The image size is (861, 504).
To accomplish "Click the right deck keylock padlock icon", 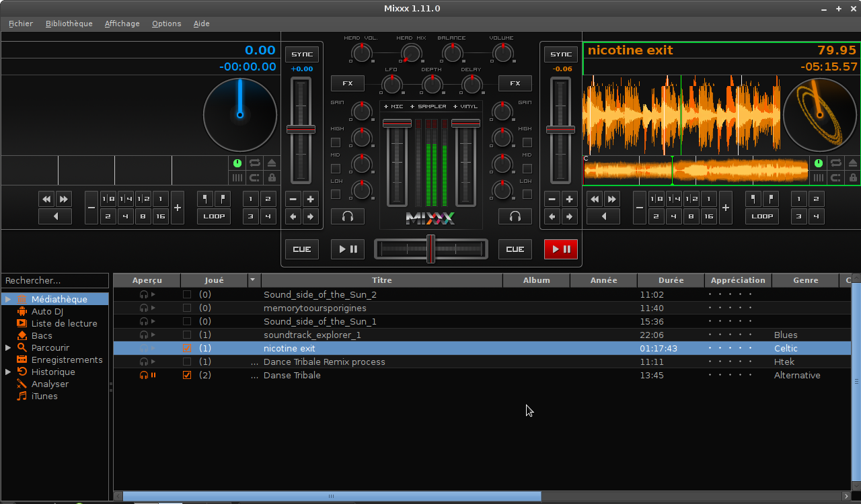I will (853, 178).
